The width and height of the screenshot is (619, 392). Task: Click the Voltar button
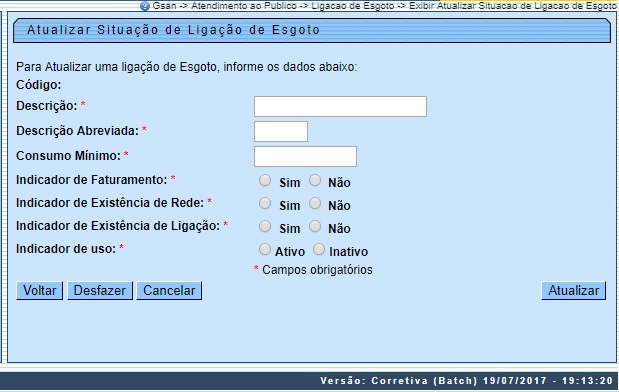point(39,291)
